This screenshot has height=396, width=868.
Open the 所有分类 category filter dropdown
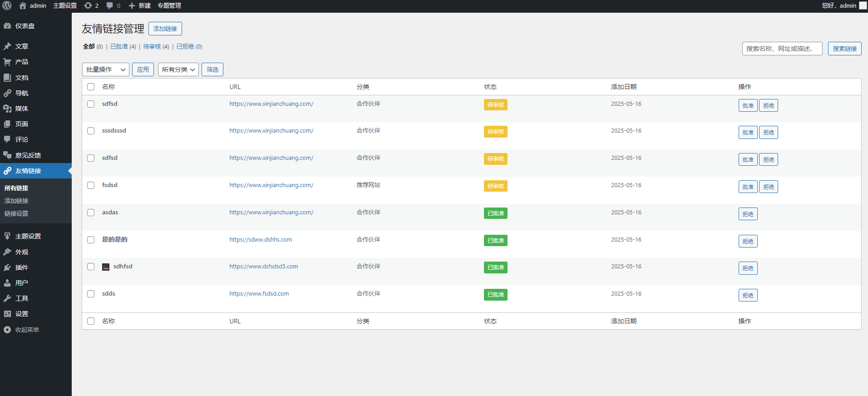(178, 69)
